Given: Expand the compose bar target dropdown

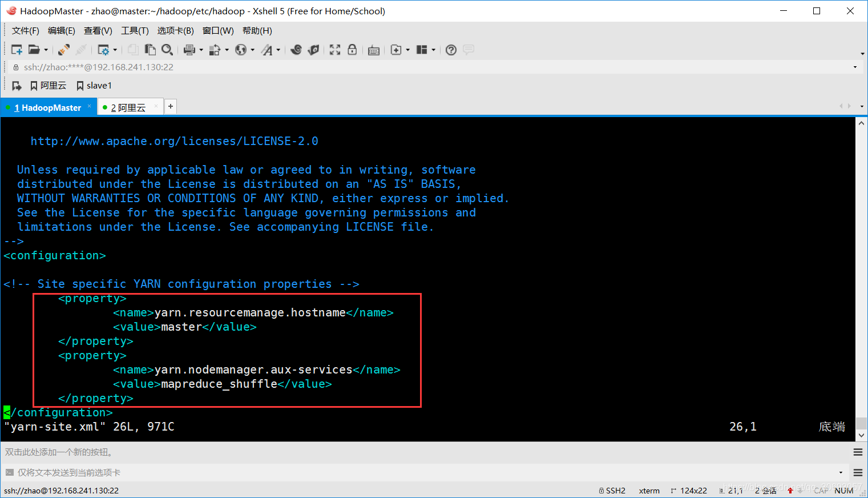Looking at the screenshot, I should click(841, 473).
